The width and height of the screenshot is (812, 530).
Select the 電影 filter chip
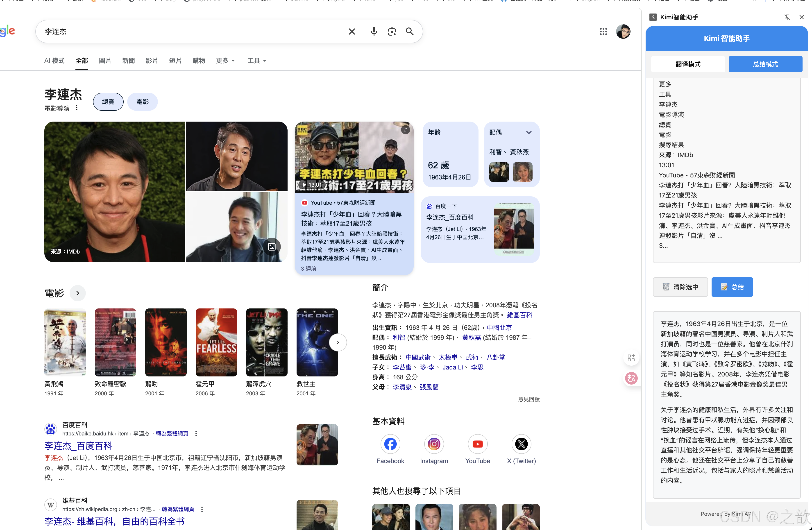(x=142, y=102)
